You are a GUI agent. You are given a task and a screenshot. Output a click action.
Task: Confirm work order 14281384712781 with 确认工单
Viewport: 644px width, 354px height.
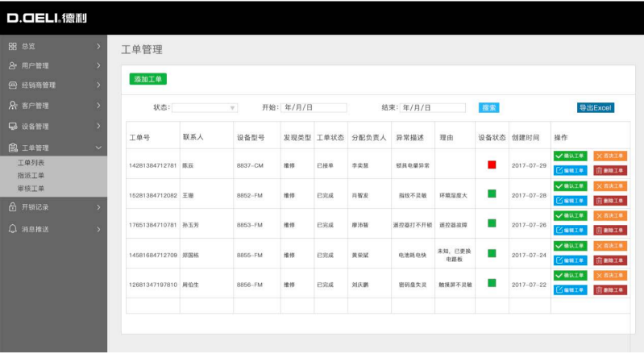570,156
